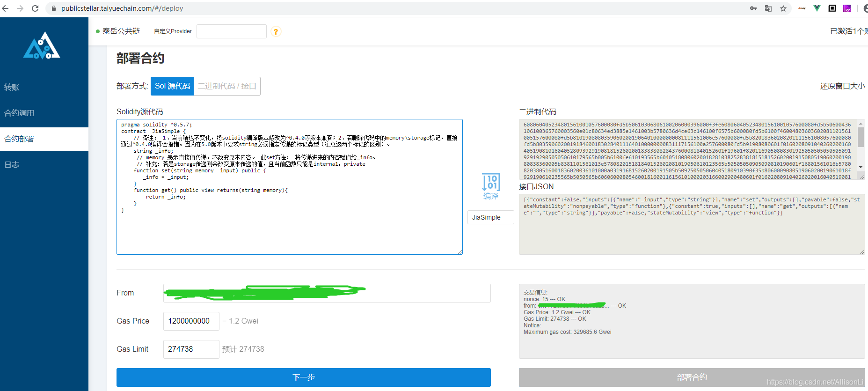
Task: Click the bytecode scrollbar down arrow
Action: pyautogui.click(x=861, y=167)
